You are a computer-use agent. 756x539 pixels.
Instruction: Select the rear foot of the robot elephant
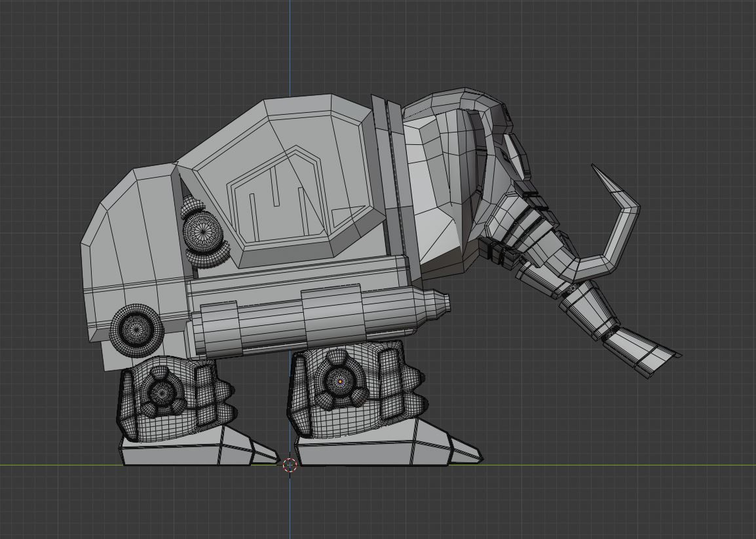[x=198, y=445]
